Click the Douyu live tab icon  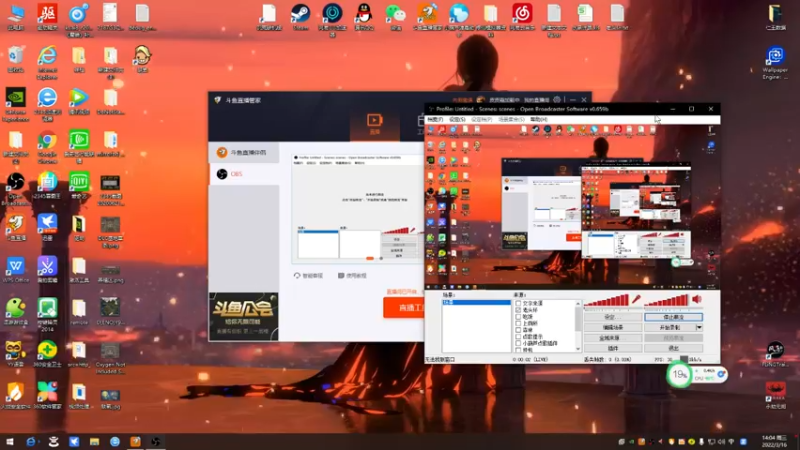tap(374, 123)
